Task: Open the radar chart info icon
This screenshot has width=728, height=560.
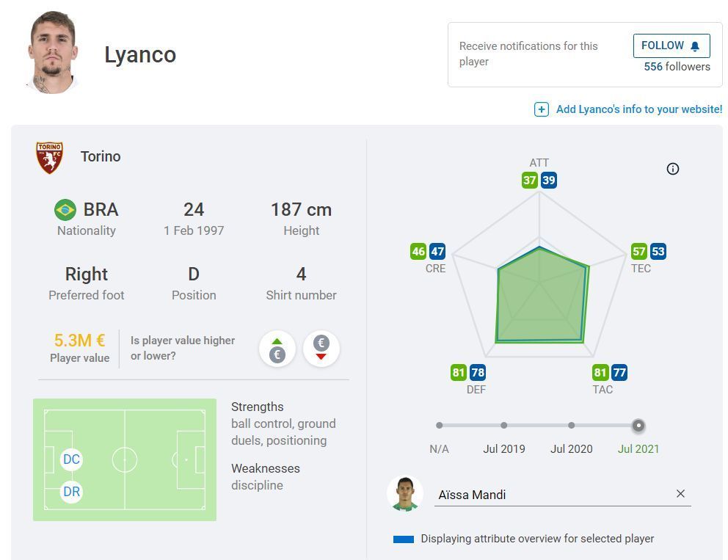Action: [x=672, y=169]
